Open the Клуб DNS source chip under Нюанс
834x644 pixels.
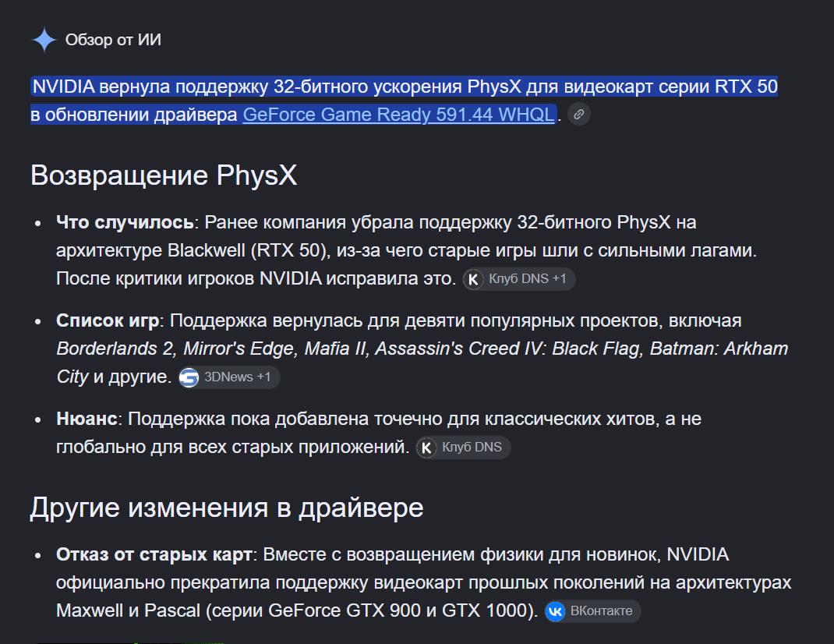463,447
